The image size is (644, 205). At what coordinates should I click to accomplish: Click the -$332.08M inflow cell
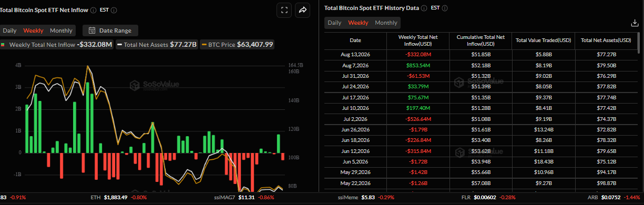[x=418, y=54]
